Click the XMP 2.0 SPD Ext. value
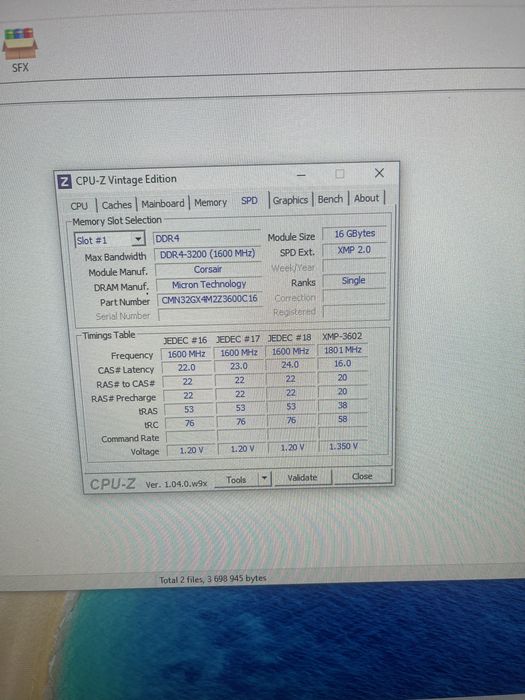 pyautogui.click(x=354, y=250)
